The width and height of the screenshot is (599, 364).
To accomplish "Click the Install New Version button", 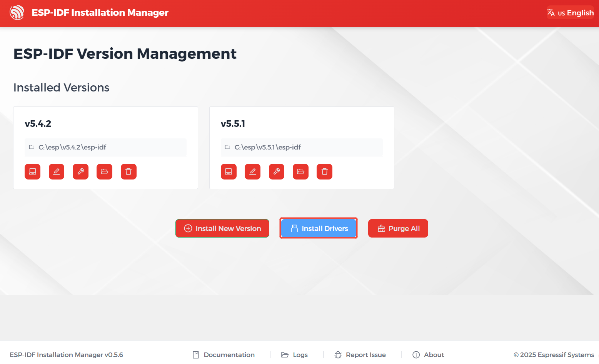I will 222,228.
